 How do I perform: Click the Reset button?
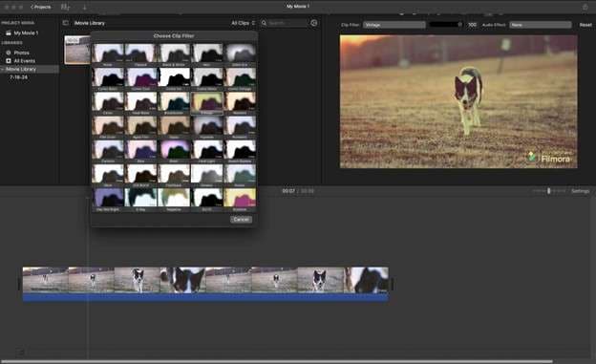(585, 25)
